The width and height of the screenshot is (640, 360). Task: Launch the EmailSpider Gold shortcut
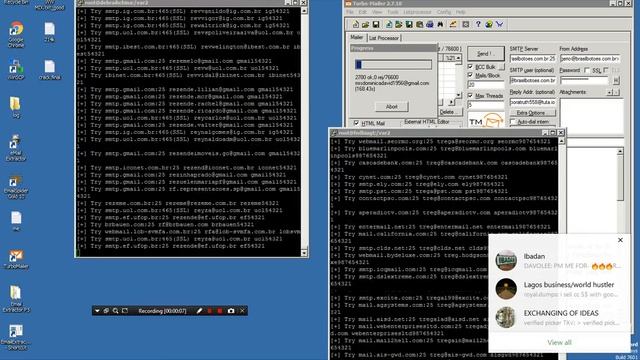click(16, 187)
